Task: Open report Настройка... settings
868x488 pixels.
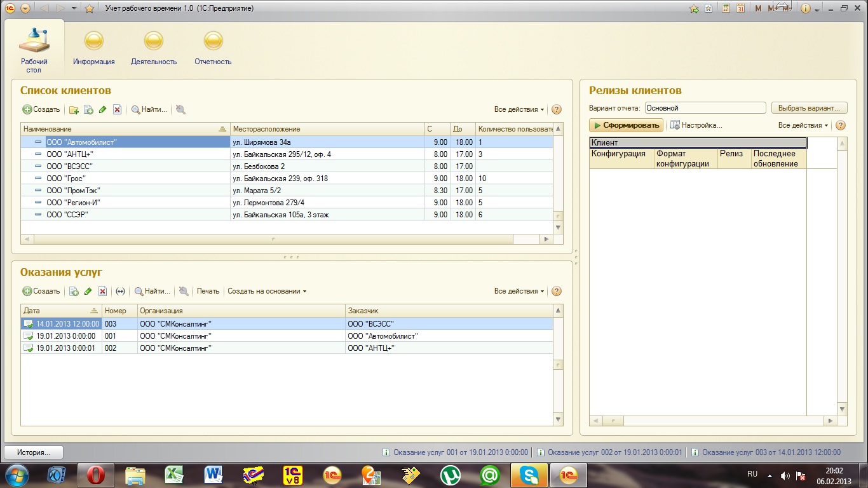Action: pyautogui.click(x=696, y=125)
